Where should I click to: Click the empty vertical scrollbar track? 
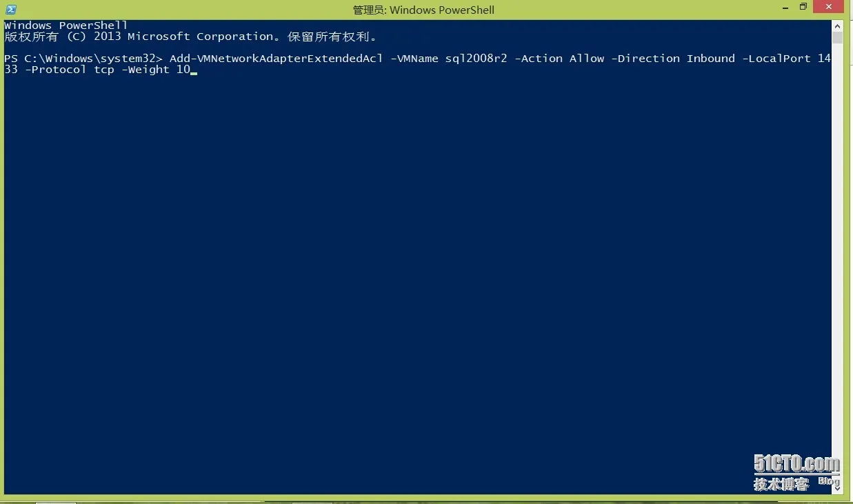click(x=838, y=262)
